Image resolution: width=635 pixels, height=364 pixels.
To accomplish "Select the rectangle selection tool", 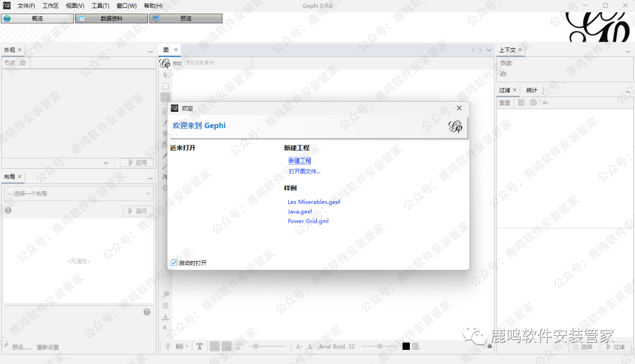I will coord(166,86).
